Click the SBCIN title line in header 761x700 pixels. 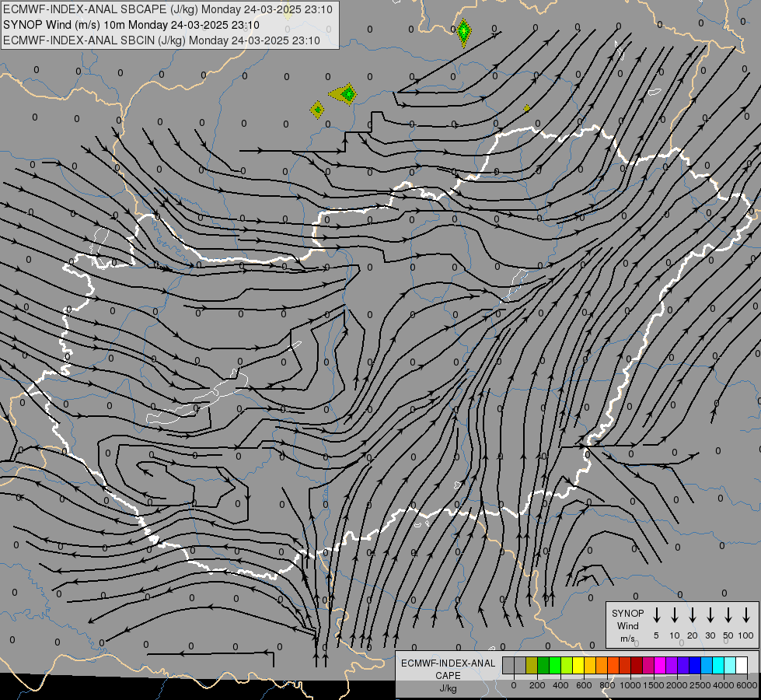coord(162,40)
